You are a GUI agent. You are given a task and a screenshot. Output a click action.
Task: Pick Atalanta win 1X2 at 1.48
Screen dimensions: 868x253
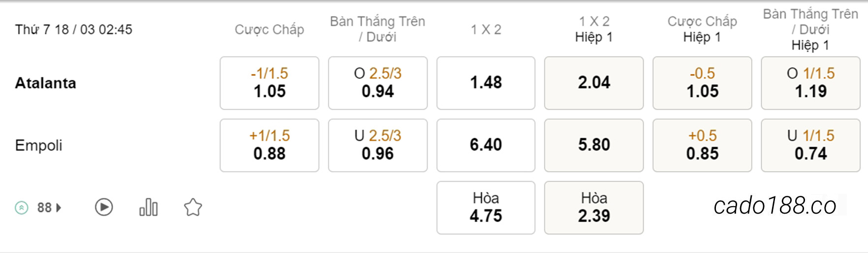pyautogui.click(x=486, y=83)
